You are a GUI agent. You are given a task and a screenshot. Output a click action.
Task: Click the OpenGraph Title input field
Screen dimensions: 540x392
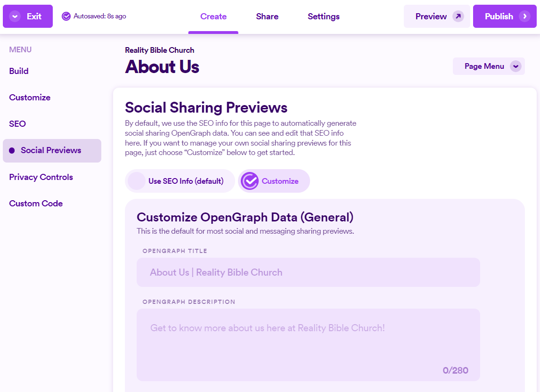tap(308, 272)
